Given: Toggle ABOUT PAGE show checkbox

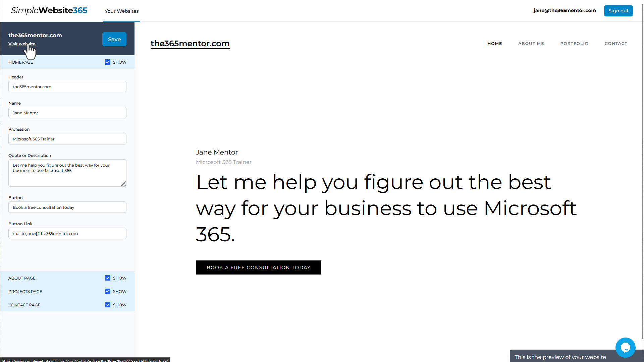Looking at the screenshot, I should (x=107, y=278).
